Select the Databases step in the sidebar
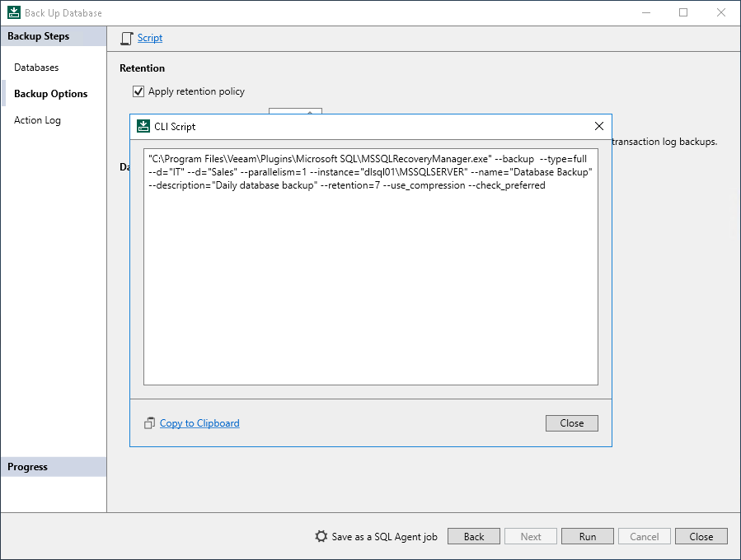 point(35,67)
